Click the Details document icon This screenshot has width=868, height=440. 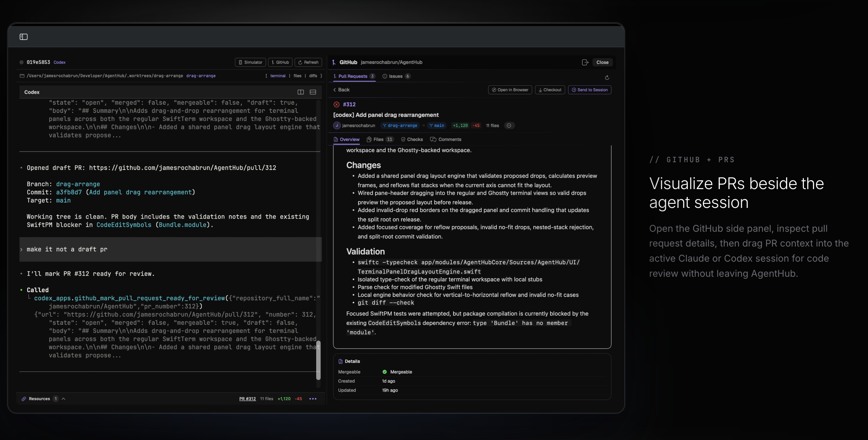(x=340, y=361)
